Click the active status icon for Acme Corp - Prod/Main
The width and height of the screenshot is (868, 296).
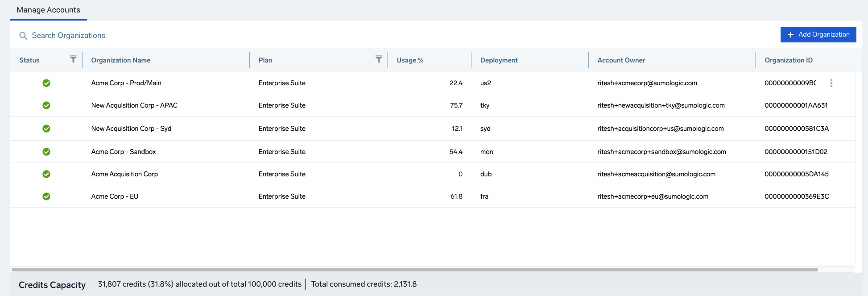click(x=46, y=83)
